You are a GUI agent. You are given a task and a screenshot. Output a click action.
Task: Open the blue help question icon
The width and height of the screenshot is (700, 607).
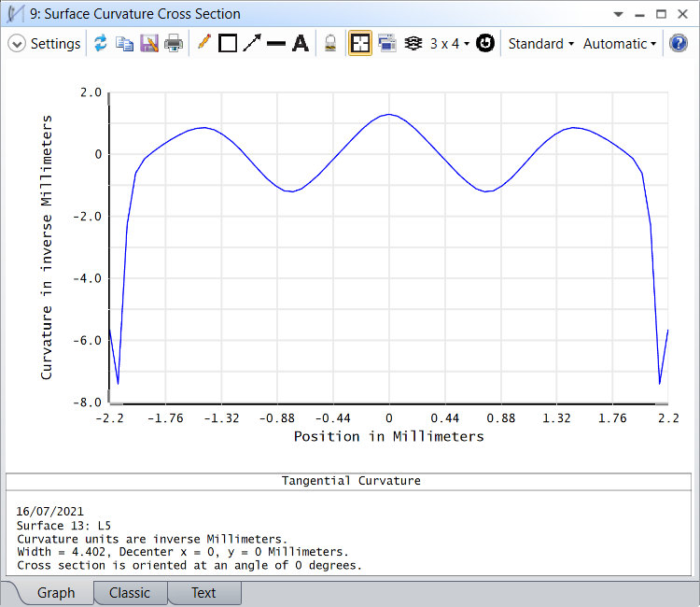(x=679, y=43)
